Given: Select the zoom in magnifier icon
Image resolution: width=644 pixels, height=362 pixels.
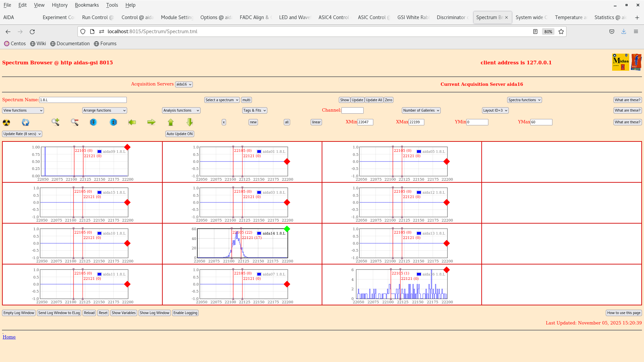Looking at the screenshot, I should tap(55, 122).
